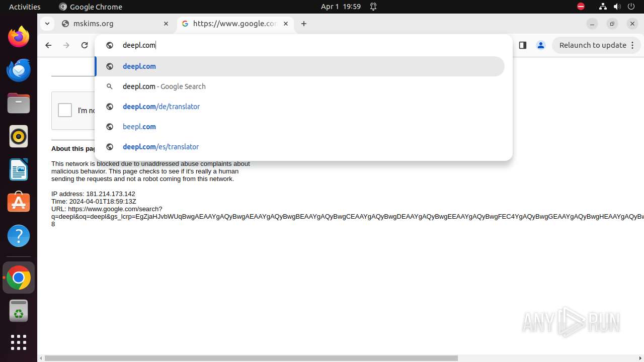This screenshot has height=362, width=644.
Task: Click the horizontal scrollbar at page bottom
Action: [251, 358]
